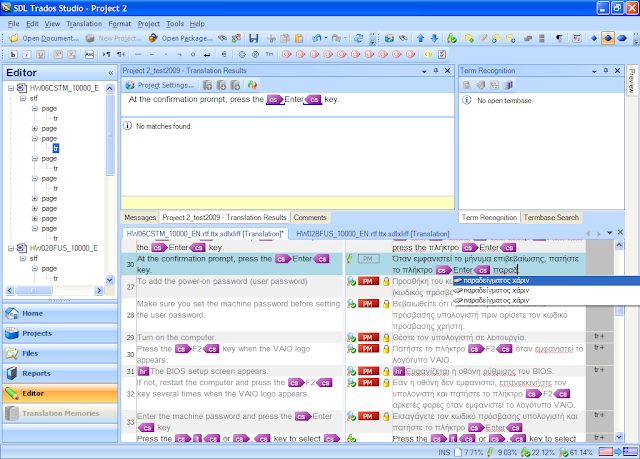Image resolution: width=640 pixels, height=459 pixels.
Task: Click Open Document button
Action: coord(44,38)
